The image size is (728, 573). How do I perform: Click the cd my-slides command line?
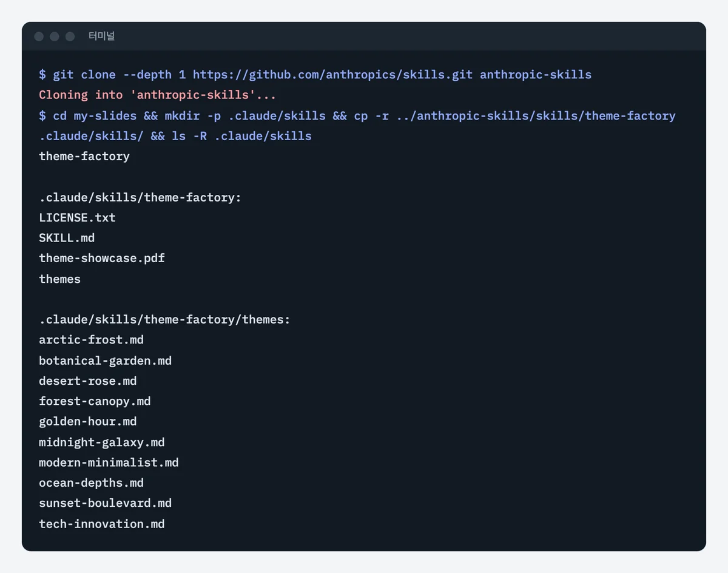click(357, 126)
